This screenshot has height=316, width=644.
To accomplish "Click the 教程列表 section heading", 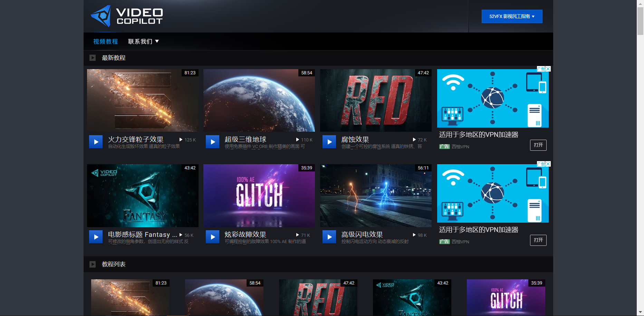I will (x=114, y=264).
